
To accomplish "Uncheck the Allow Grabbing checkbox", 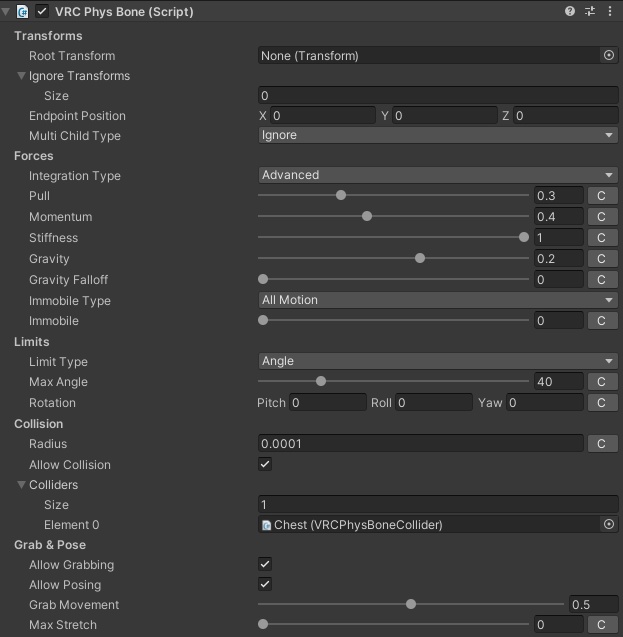I will pyautogui.click(x=265, y=565).
